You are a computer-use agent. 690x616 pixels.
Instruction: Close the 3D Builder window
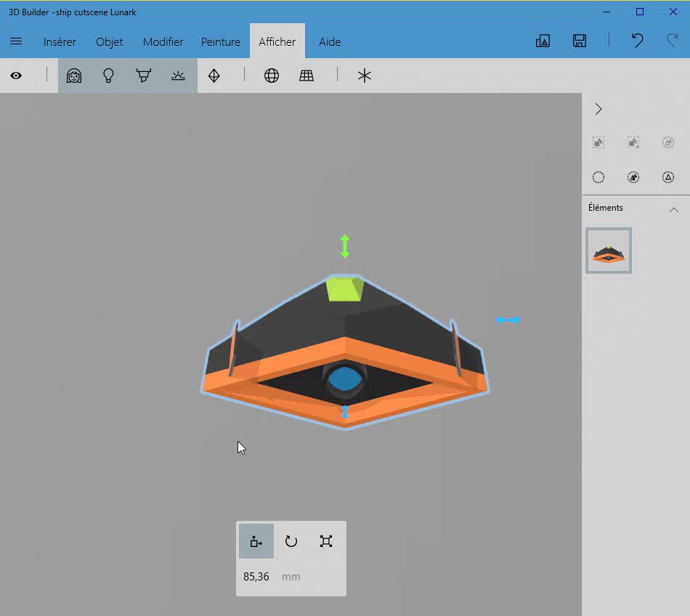[x=673, y=12]
